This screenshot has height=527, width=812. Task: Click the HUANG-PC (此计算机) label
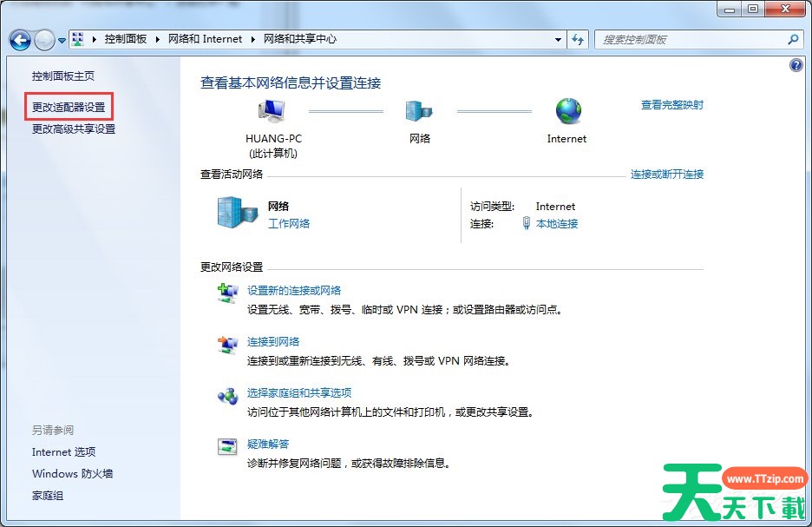pos(273,146)
